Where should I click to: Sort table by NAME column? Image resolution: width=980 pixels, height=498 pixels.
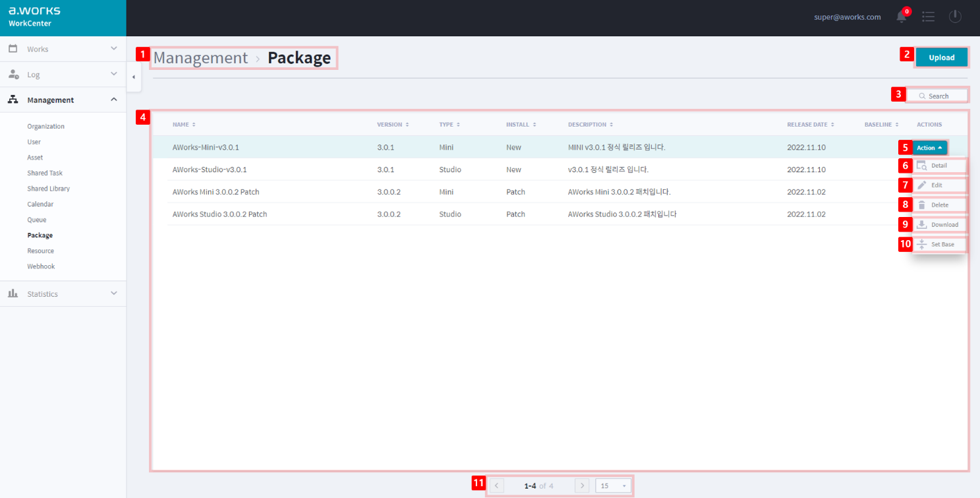click(x=184, y=125)
